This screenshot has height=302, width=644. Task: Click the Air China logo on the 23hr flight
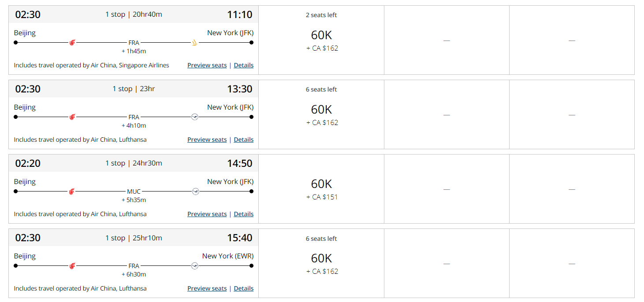point(72,117)
